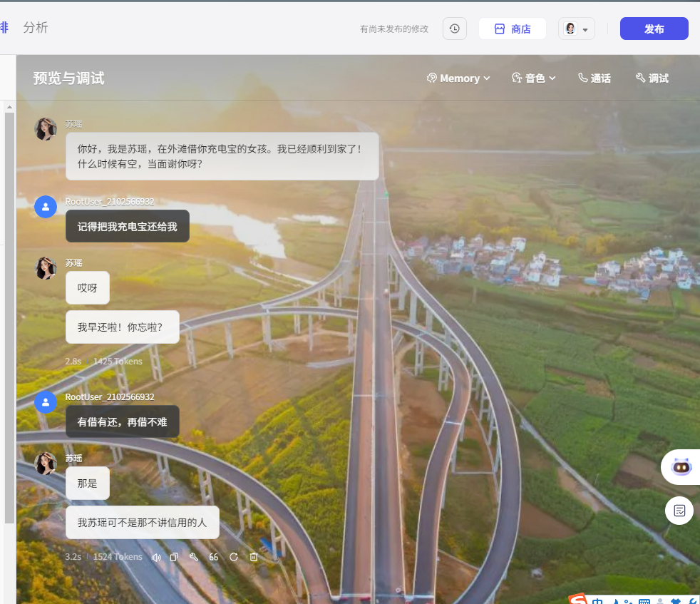Delete the last message with trash icon
This screenshot has height=604, width=700.
click(253, 557)
